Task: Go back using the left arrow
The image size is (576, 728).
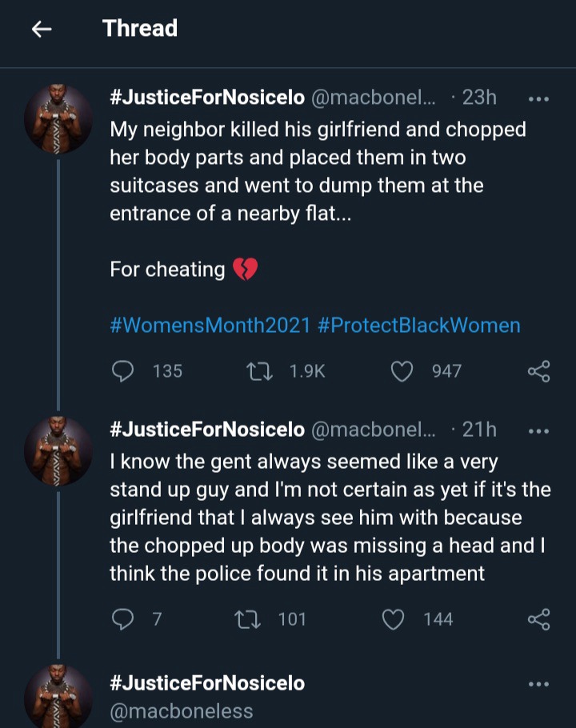Action: coord(42,30)
